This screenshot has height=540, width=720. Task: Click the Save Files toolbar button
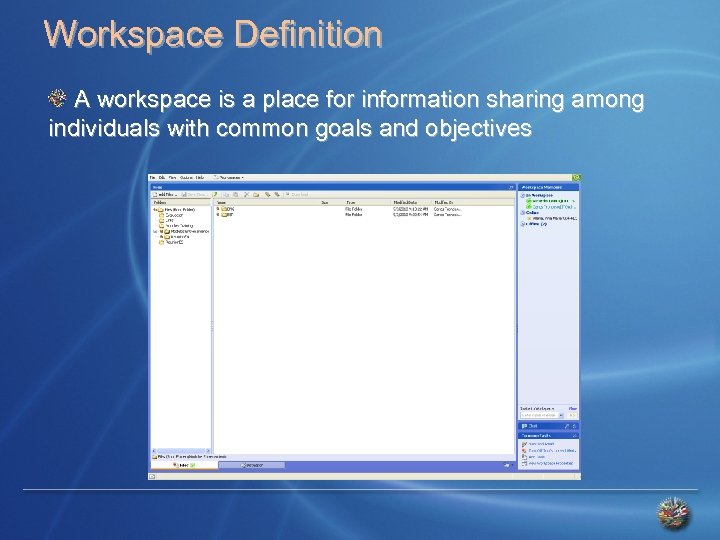pos(195,195)
